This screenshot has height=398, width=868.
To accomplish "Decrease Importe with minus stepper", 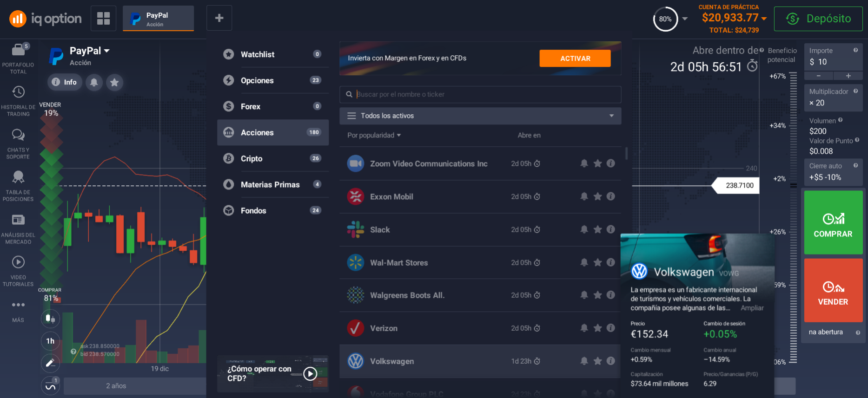I will (x=819, y=76).
